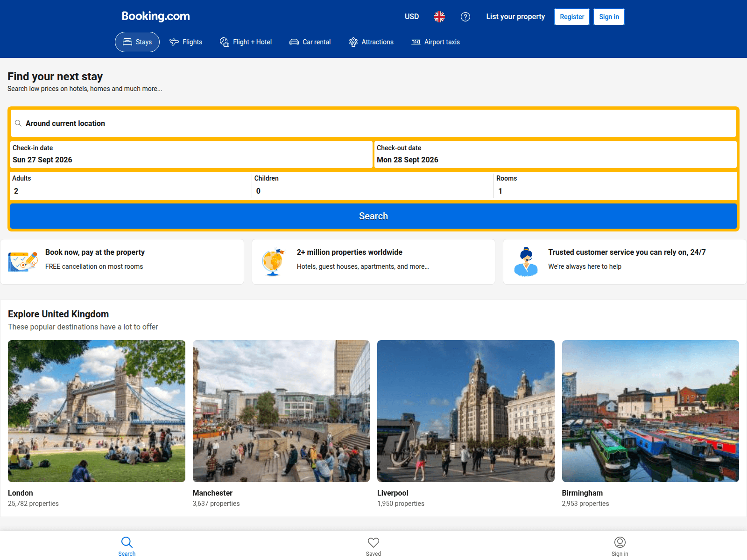This screenshot has width=747, height=560.
Task: Click the calendar illustration beside Book now
Action: pos(23,261)
